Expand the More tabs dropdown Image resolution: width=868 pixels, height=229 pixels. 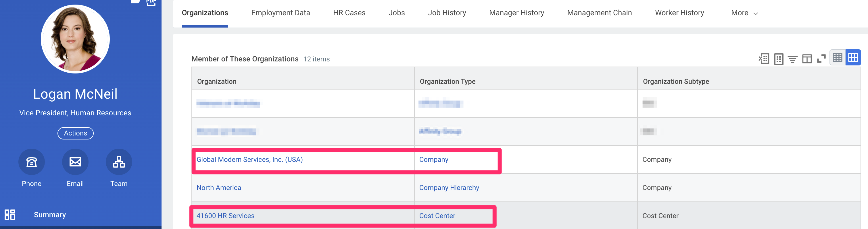point(744,13)
